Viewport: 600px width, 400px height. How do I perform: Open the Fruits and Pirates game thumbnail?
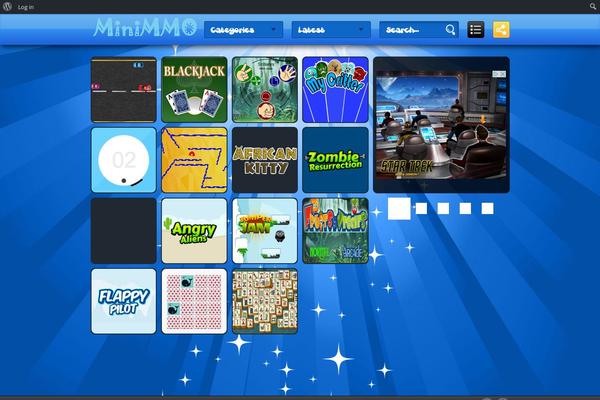click(335, 231)
